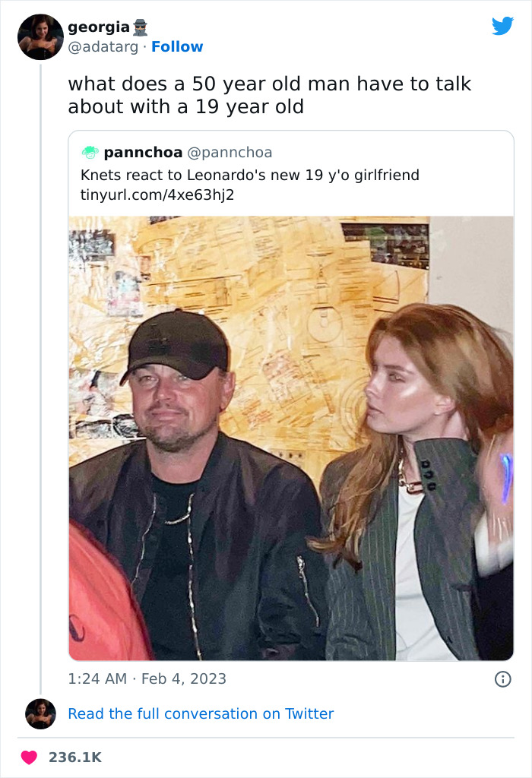Viewport: 532px width, 778px height.
Task: Follow the @adatarg account
Action: 178,47
